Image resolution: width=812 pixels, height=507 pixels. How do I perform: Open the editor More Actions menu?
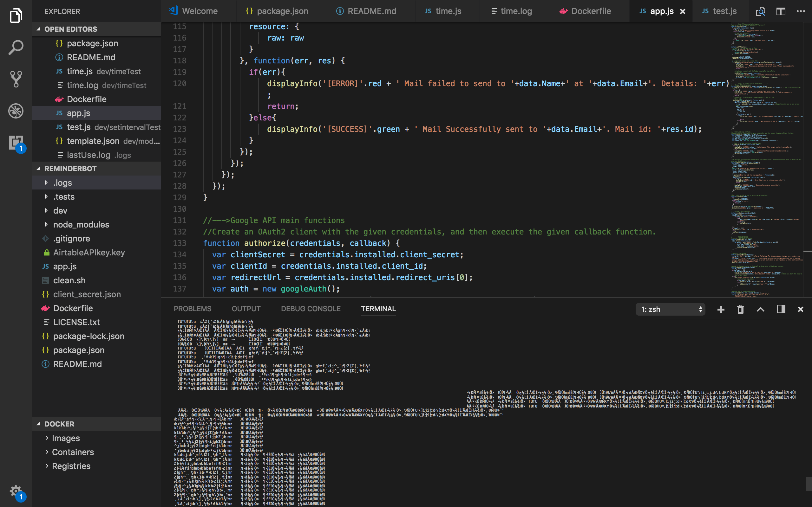coord(801,11)
